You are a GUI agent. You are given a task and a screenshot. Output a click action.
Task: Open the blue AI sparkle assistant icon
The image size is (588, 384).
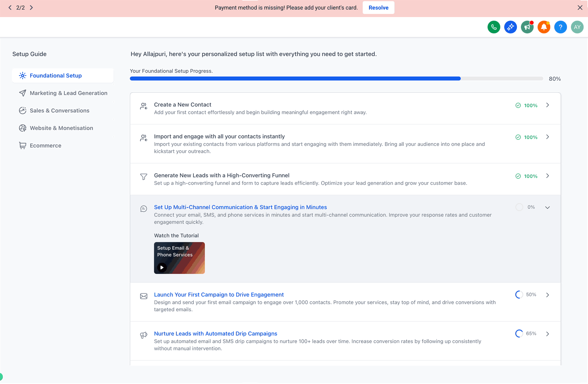pyautogui.click(x=510, y=27)
